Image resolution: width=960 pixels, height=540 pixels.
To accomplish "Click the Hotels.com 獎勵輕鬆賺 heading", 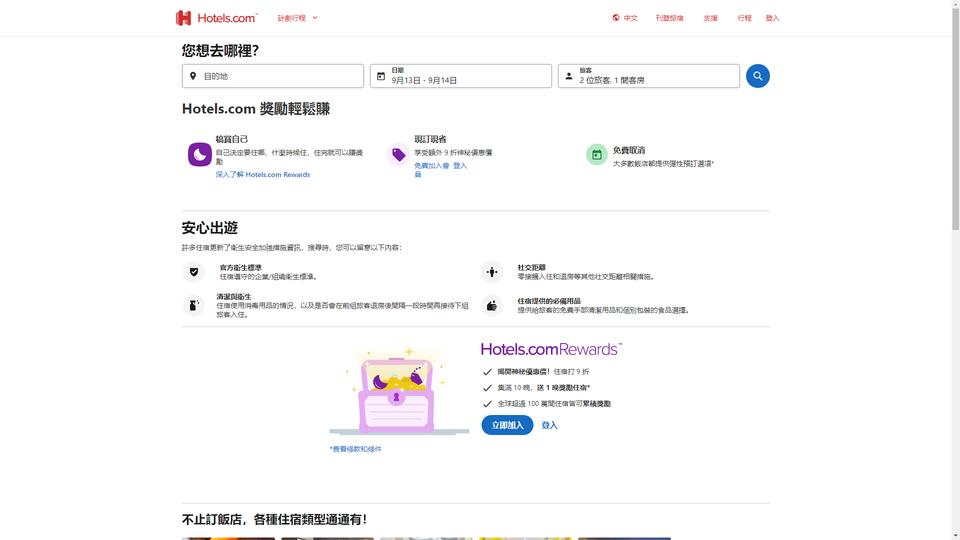I will [x=256, y=109].
